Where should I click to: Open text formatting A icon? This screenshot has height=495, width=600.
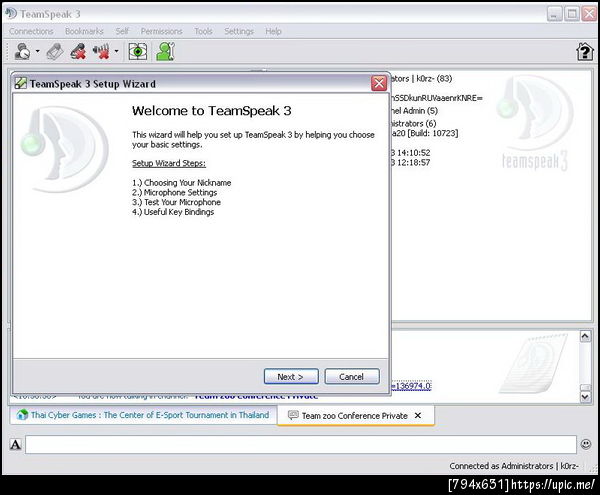tap(15, 445)
